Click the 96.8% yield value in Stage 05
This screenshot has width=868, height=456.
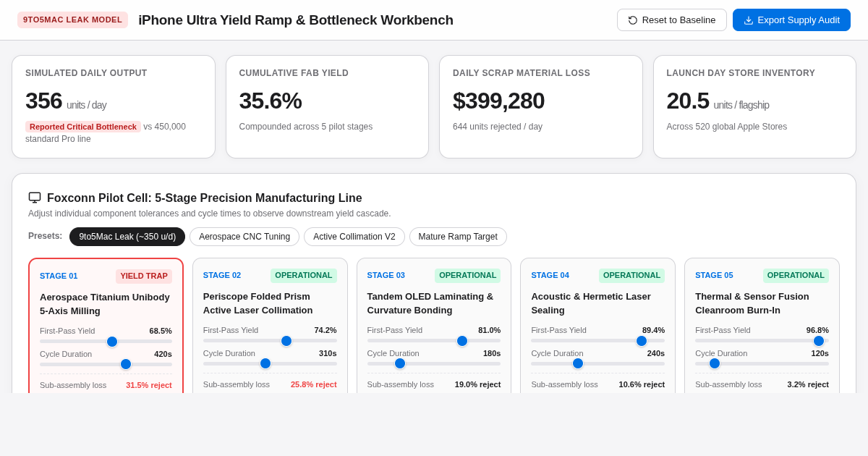[x=817, y=330]
